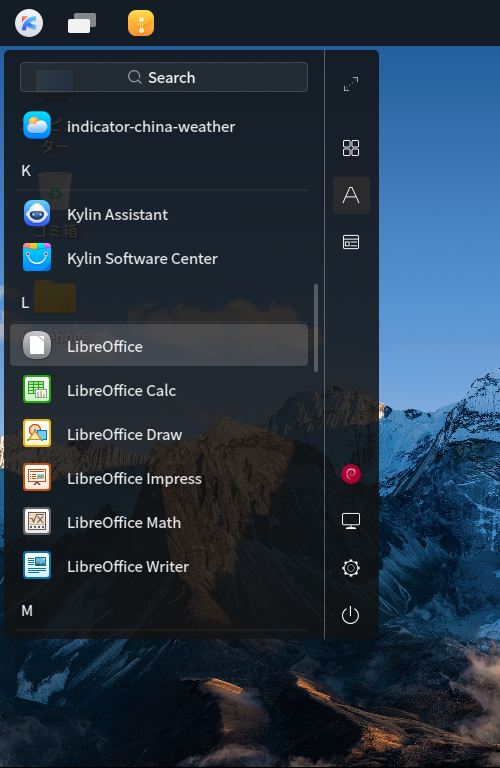Click the LibreOffice Calc spreadsheet icon

tap(37, 389)
